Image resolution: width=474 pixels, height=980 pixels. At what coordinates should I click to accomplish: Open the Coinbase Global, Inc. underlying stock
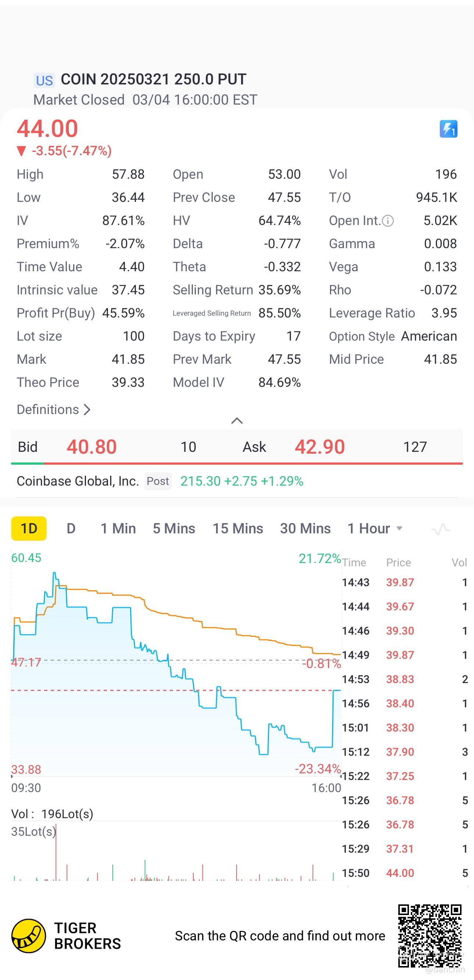(78, 481)
